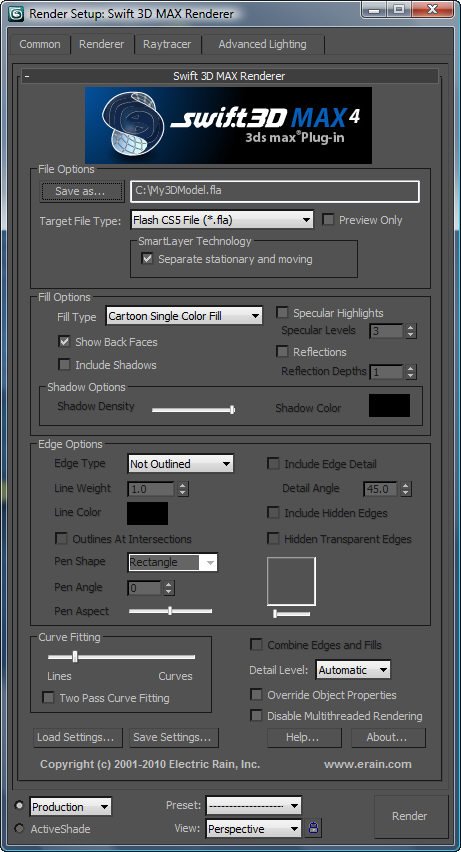Screen dimensions: 461x852
Task: Open the Pen Shape dropdown
Action: 173,562
